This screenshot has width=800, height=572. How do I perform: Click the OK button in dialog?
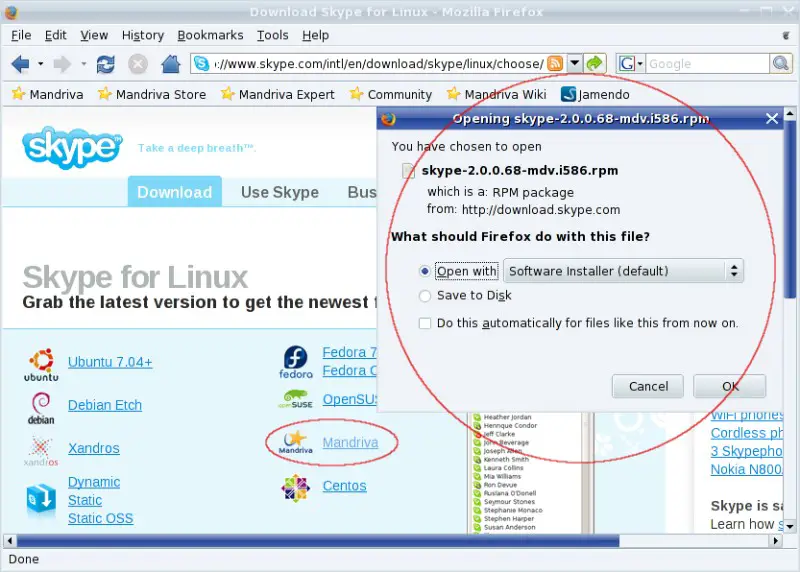pyautogui.click(x=730, y=386)
